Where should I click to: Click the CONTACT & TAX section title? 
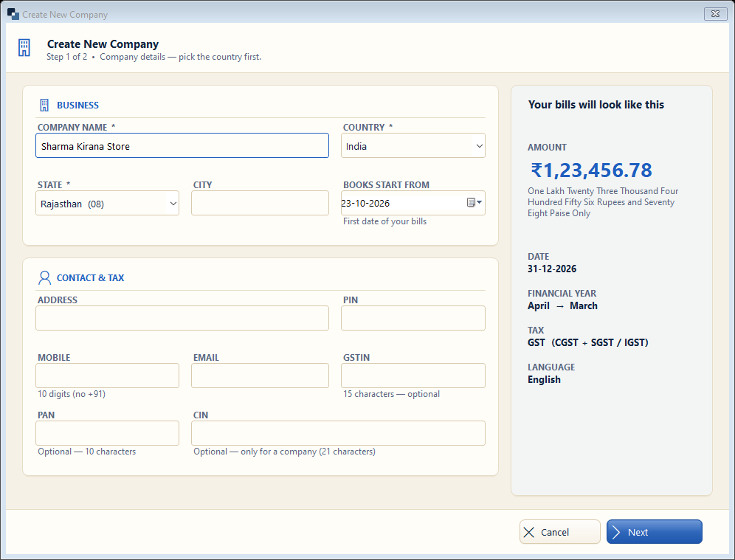coord(91,278)
